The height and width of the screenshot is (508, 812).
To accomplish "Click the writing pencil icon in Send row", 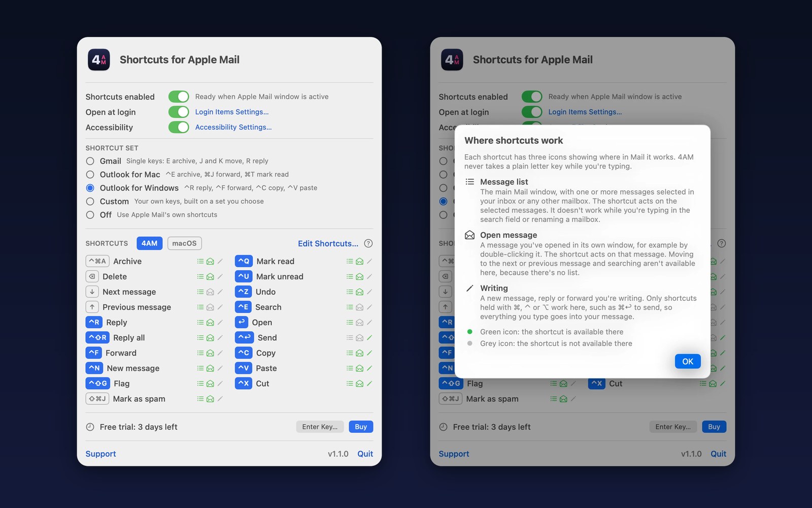I will coord(369,337).
